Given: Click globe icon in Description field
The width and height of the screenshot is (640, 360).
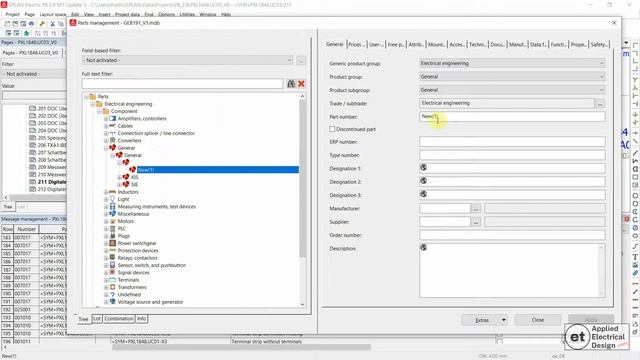Looking at the screenshot, I should (423, 247).
